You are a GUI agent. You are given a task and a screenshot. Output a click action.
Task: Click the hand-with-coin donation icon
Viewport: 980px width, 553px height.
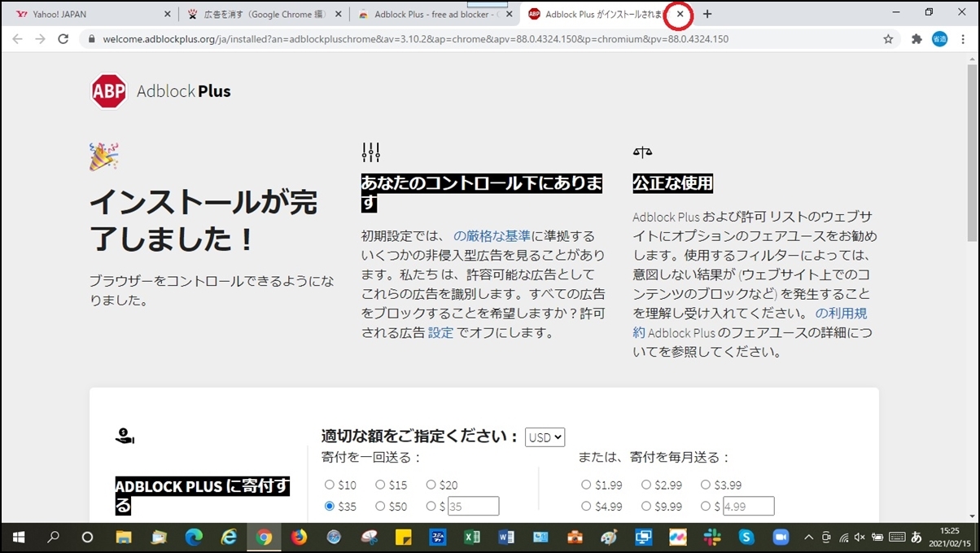125,436
